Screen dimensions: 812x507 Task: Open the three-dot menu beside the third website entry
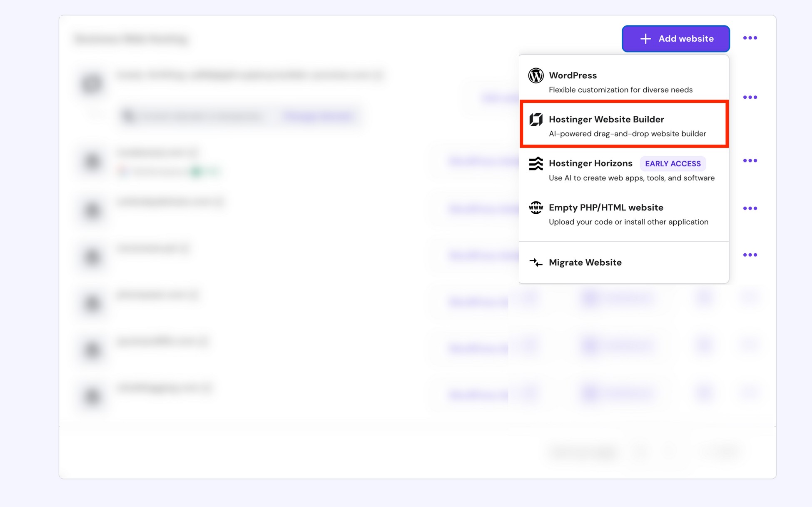click(x=750, y=160)
